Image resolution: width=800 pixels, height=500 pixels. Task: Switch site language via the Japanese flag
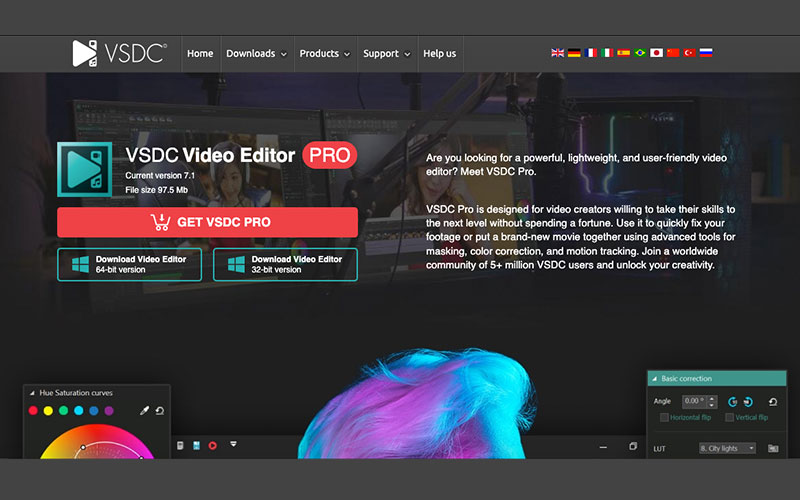(656, 53)
